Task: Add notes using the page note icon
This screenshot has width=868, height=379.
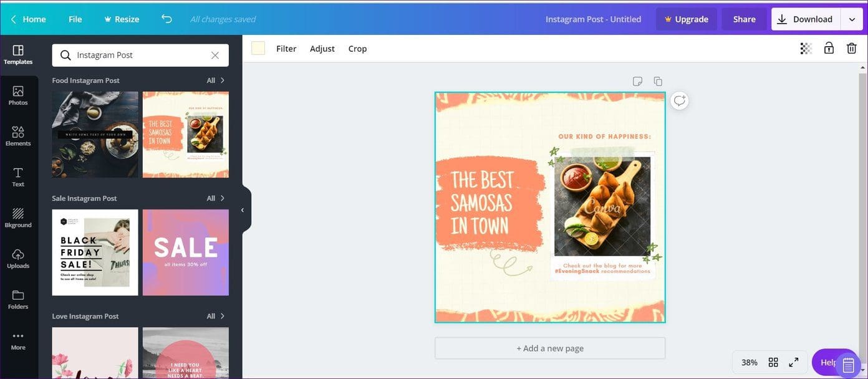Action: [637, 81]
